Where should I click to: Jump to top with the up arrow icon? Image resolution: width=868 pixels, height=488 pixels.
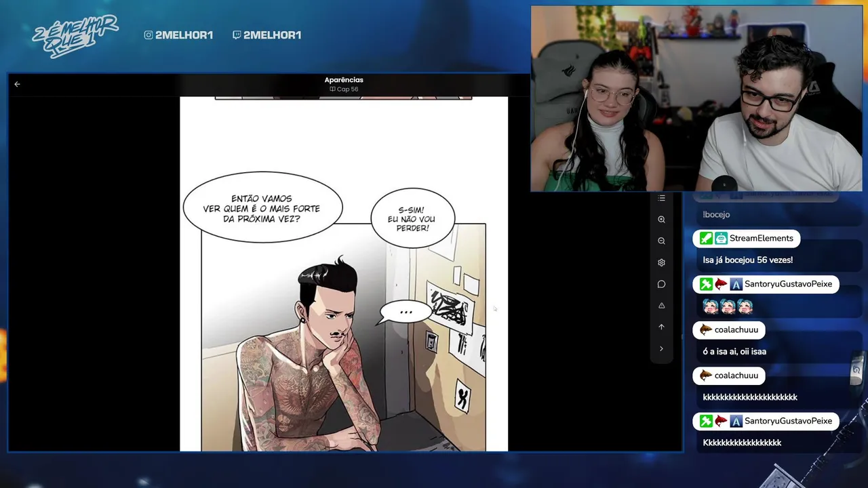click(x=661, y=327)
